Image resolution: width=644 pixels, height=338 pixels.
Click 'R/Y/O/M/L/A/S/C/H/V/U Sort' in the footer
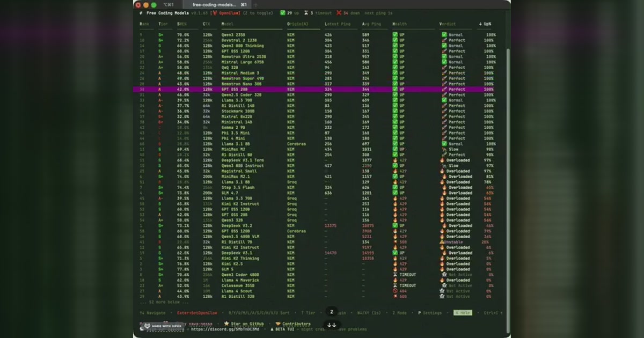pos(259,313)
